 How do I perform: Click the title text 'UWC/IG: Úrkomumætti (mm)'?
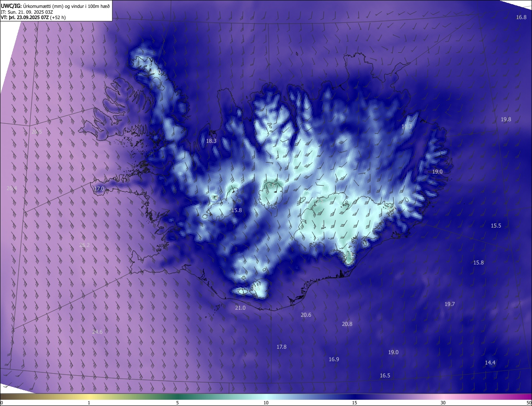pos(32,6)
